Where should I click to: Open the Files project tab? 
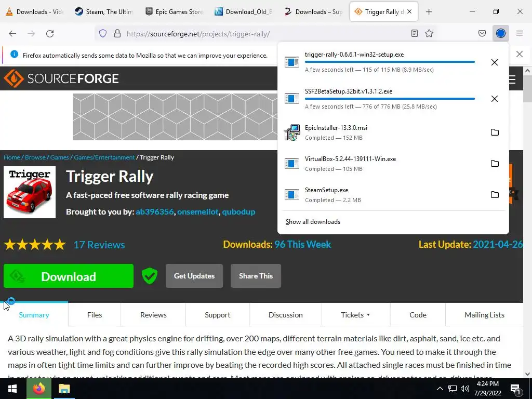pyautogui.click(x=95, y=315)
